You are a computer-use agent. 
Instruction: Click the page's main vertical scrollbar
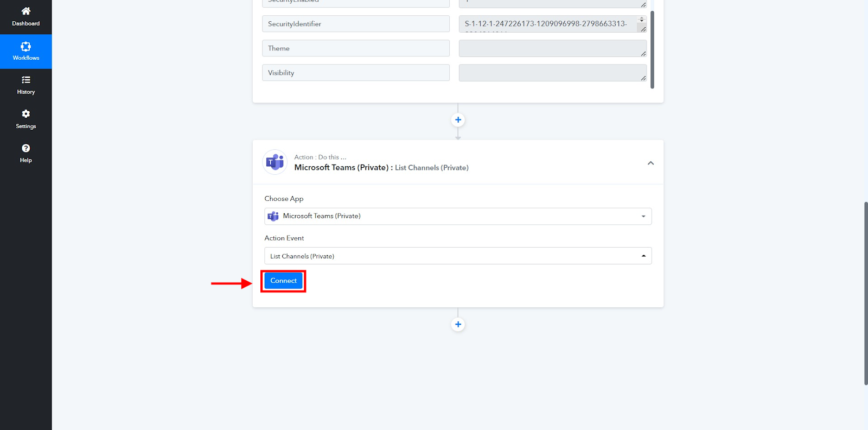[866, 293]
